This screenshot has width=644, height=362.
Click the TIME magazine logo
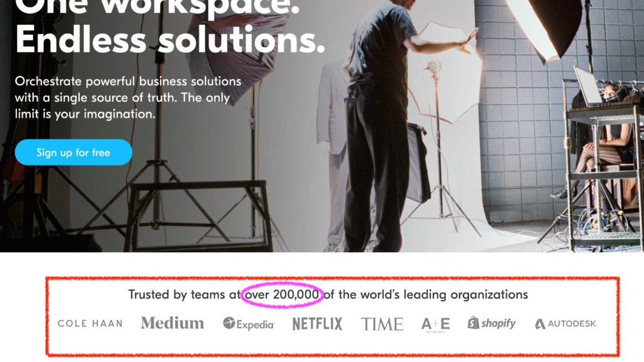coord(382,324)
